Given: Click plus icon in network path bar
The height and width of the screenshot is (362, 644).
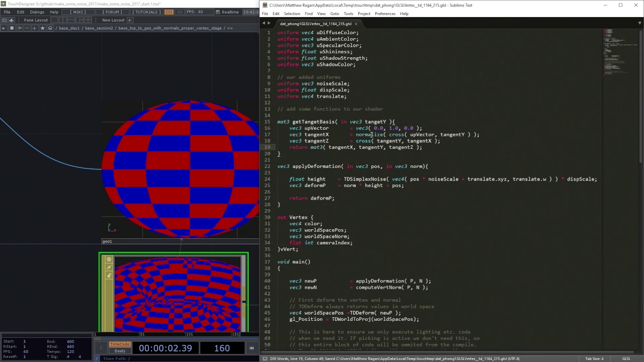Looking at the screenshot, I should (x=34, y=28).
